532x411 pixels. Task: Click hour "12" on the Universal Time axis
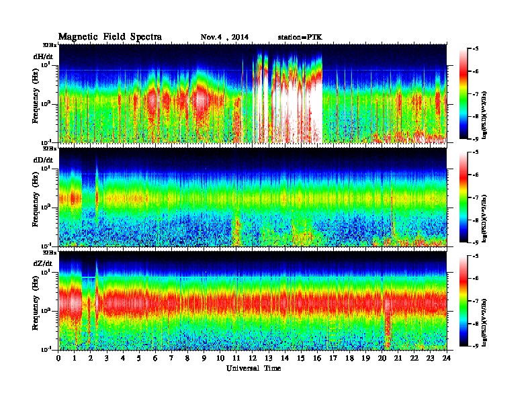tap(253, 358)
